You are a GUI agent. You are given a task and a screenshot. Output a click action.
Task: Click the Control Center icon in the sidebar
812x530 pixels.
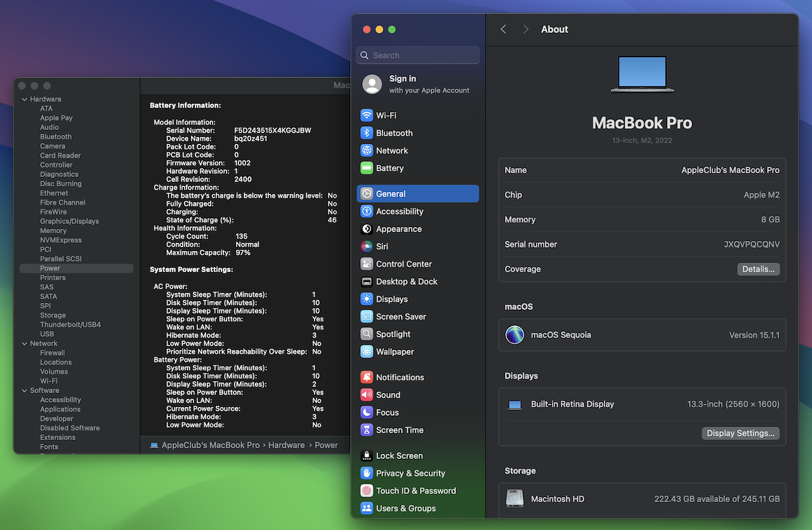coord(367,264)
